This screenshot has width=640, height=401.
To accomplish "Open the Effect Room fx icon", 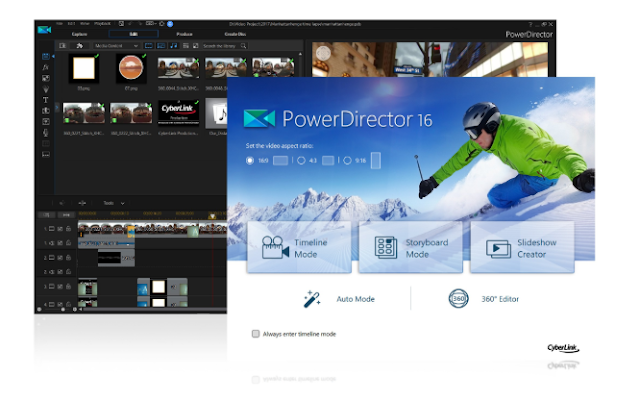I will 46,67.
